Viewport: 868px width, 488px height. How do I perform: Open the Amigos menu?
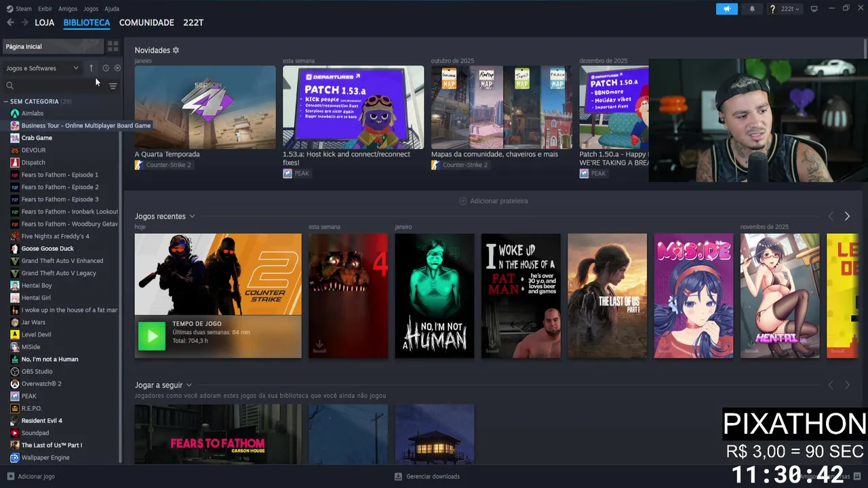68,9
